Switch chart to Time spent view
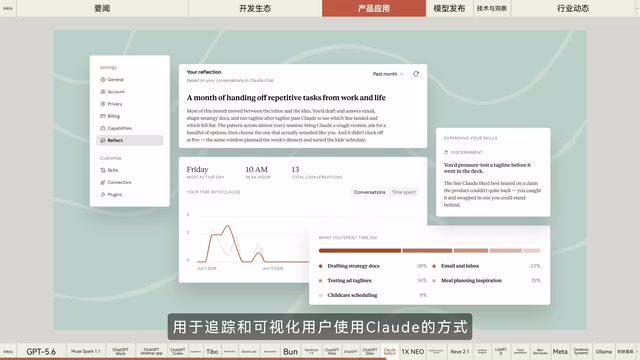 coord(403,192)
